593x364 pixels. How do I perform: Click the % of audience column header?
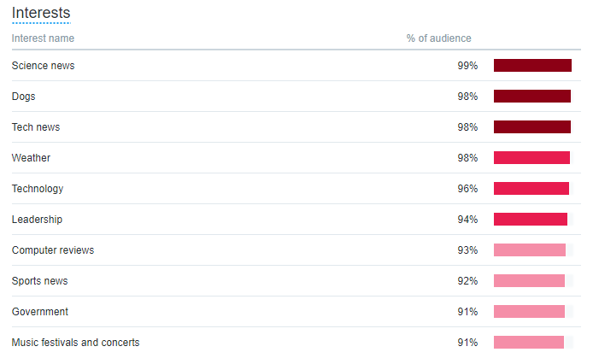pos(438,38)
